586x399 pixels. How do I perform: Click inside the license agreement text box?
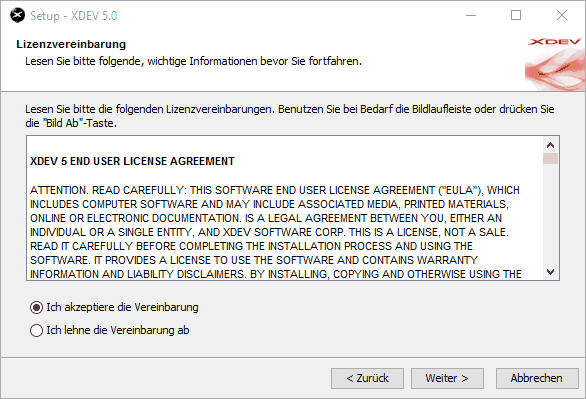click(x=286, y=208)
